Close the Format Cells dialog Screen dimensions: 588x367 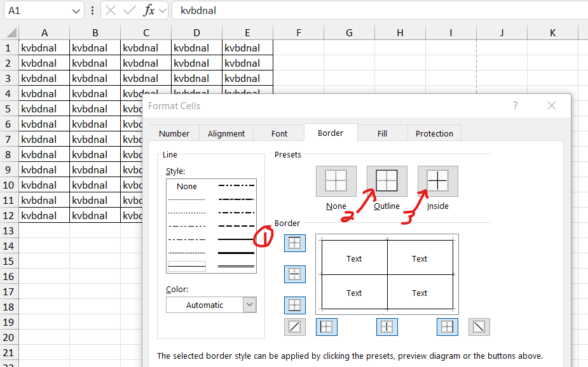pyautogui.click(x=552, y=105)
